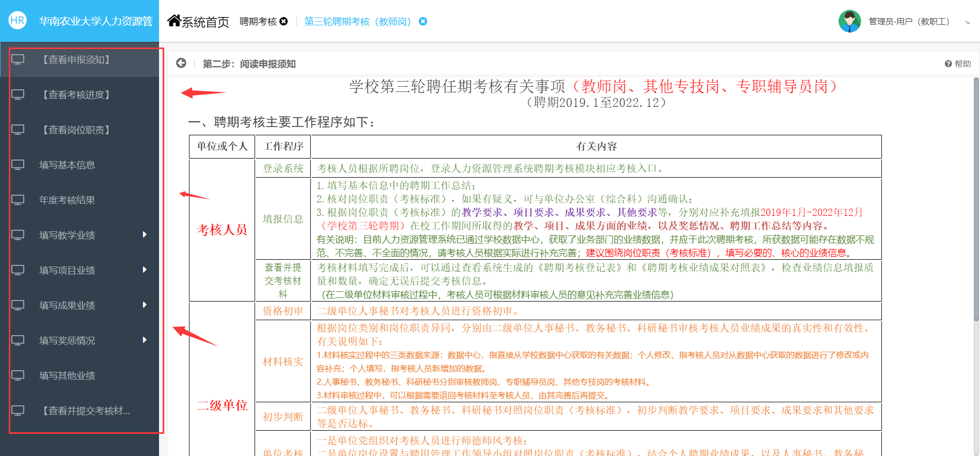Click the 单位或个人 column header
Viewport: 980px width, 456px height.
222,147
